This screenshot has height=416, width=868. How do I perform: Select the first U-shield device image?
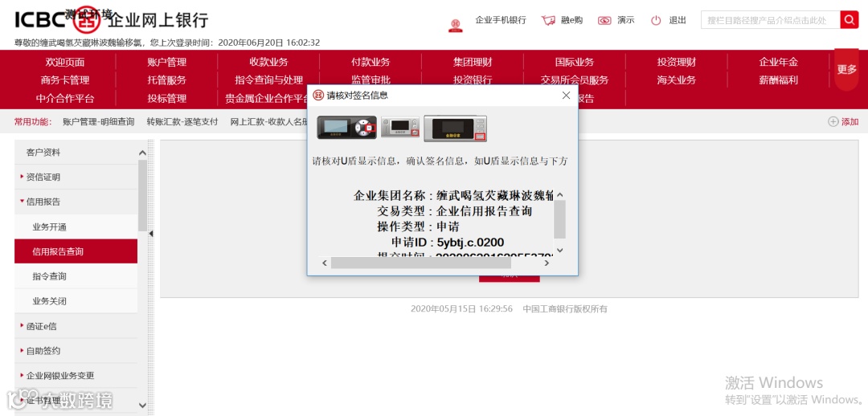pos(347,128)
